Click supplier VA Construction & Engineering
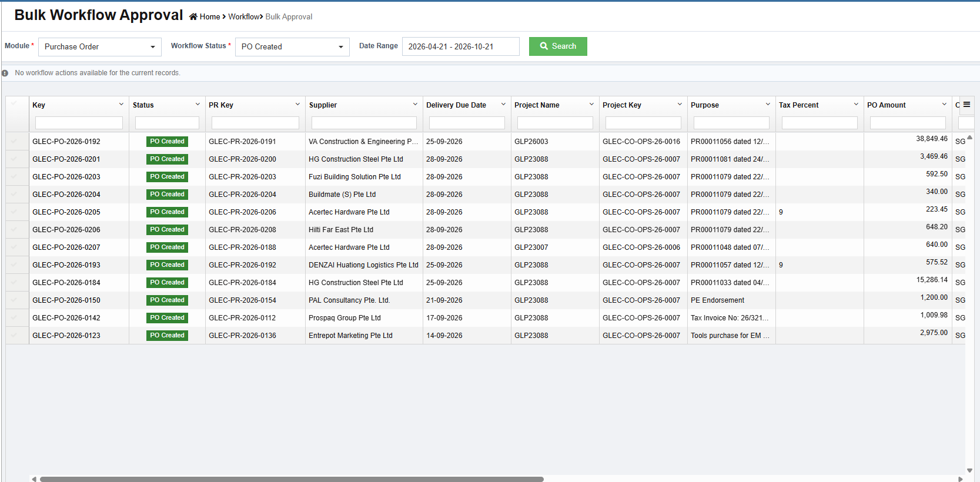980x482 pixels. point(363,142)
